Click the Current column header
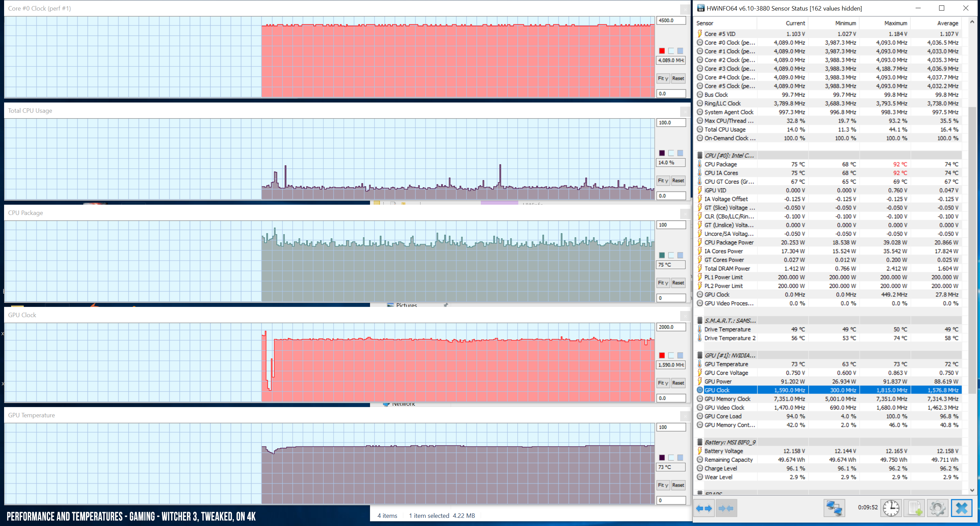This screenshot has width=980, height=526. pos(782,23)
